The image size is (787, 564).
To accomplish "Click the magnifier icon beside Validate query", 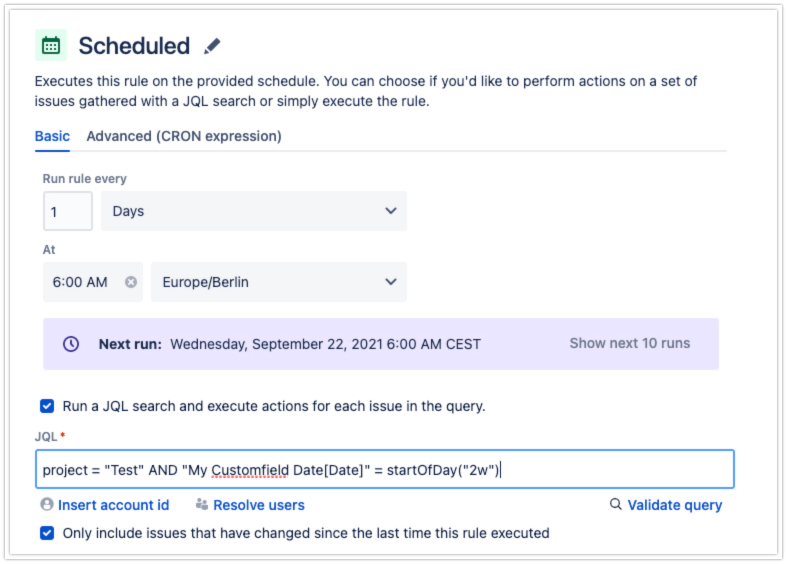I will coord(615,504).
